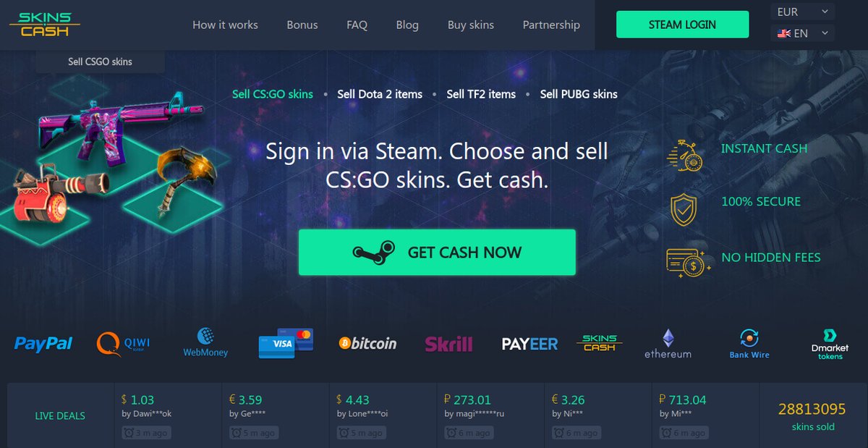Open the How it works menu item
This screenshot has width=868, height=448.
[x=225, y=25]
